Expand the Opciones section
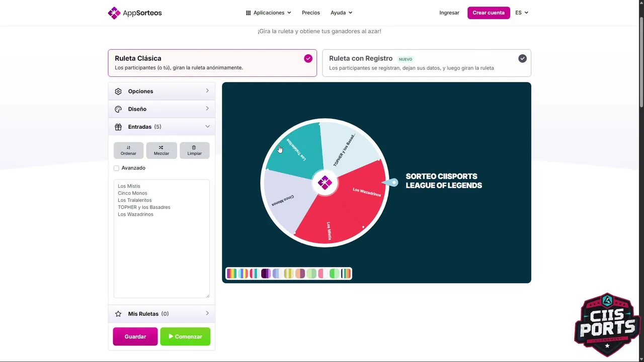 coord(162,92)
